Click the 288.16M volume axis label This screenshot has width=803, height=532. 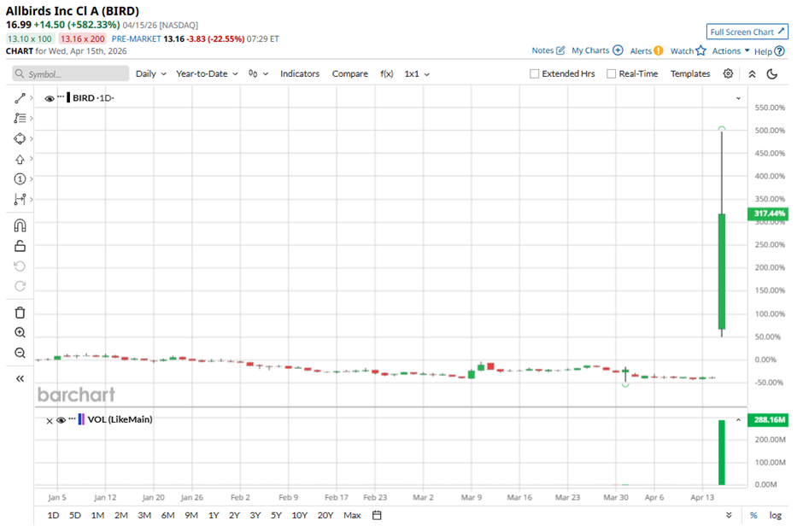click(x=768, y=420)
